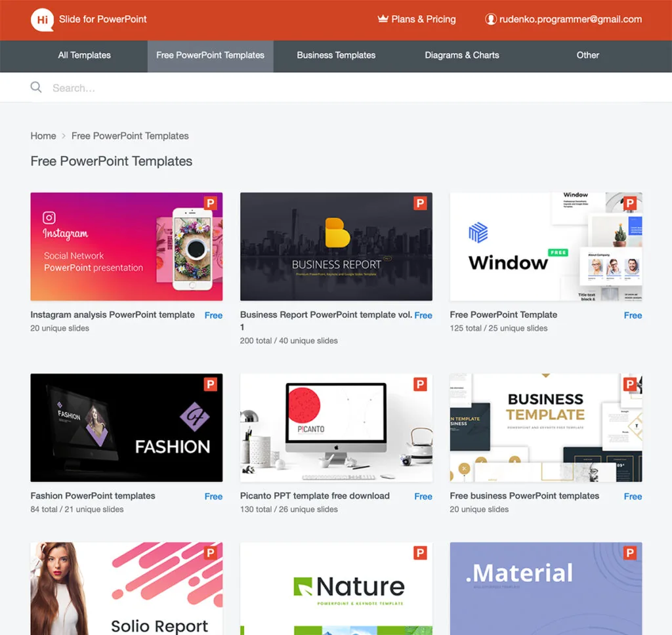This screenshot has width=672, height=635.
Task: Click Free label on Free PowerPoint Template
Action: pos(633,316)
